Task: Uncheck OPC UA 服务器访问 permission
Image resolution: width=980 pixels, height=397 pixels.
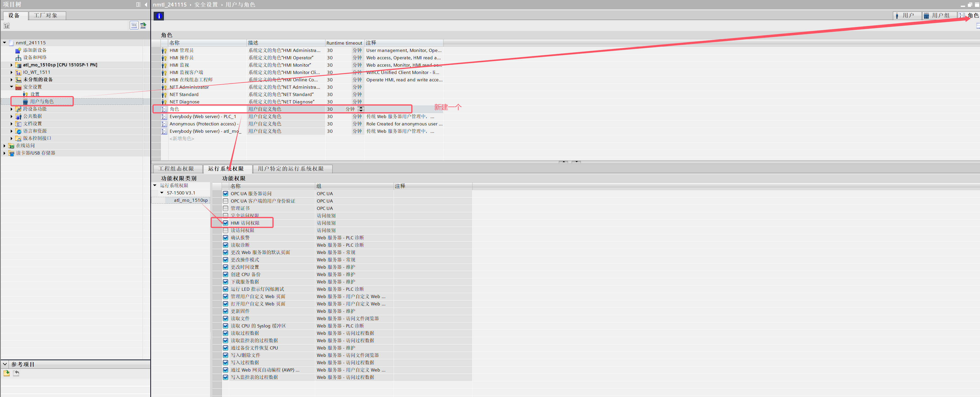Action: (x=226, y=194)
